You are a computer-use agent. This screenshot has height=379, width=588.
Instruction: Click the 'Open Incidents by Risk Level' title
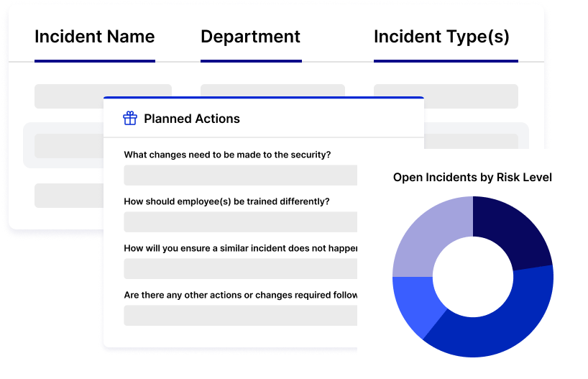(x=472, y=177)
